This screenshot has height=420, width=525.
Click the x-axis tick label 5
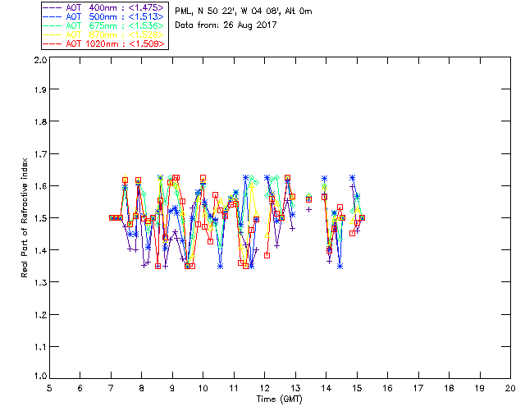click(49, 388)
